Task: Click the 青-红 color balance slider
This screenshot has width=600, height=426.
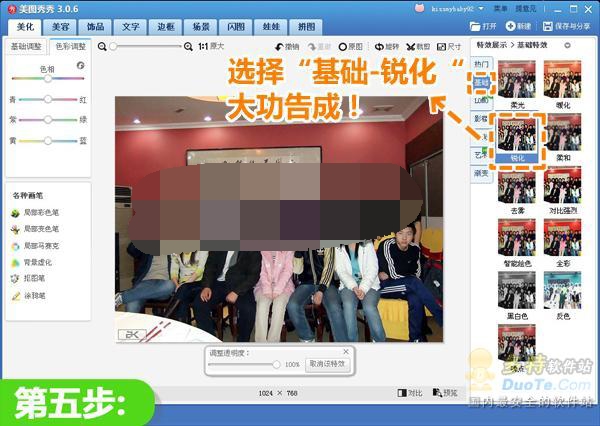Action: coord(48,100)
